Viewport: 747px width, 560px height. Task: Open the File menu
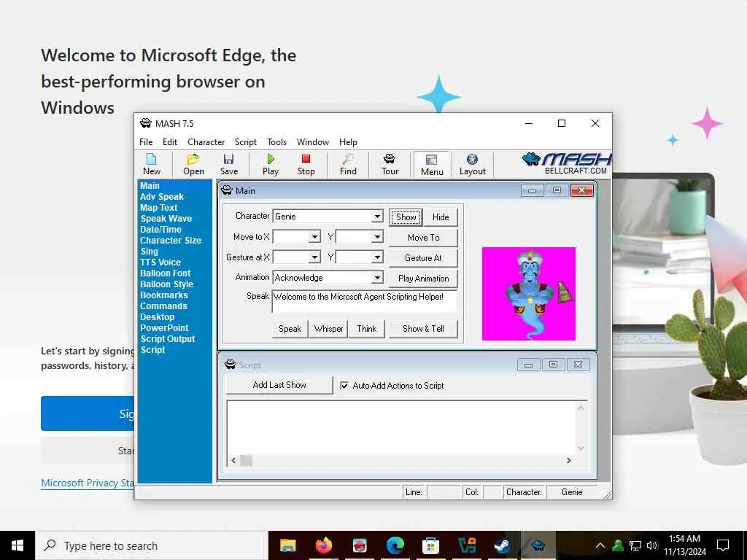pos(146,142)
